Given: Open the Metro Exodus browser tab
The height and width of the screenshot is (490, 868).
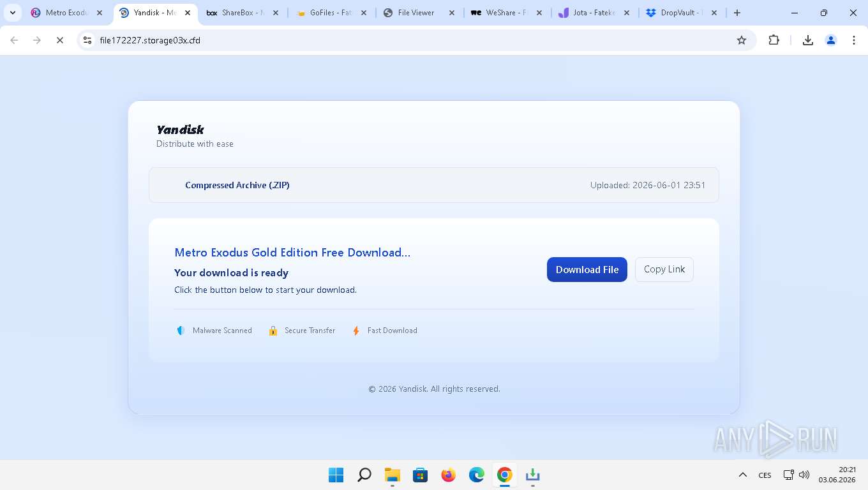Looking at the screenshot, I should pos(66,13).
